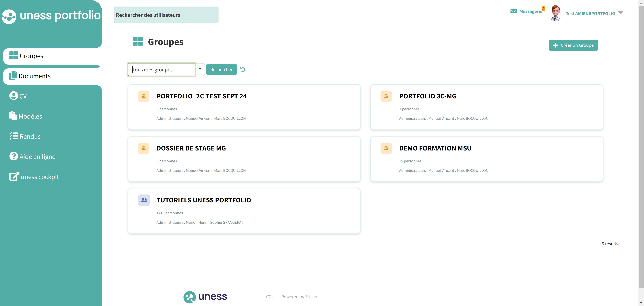Open the Documents sidebar section

[x=35, y=76]
